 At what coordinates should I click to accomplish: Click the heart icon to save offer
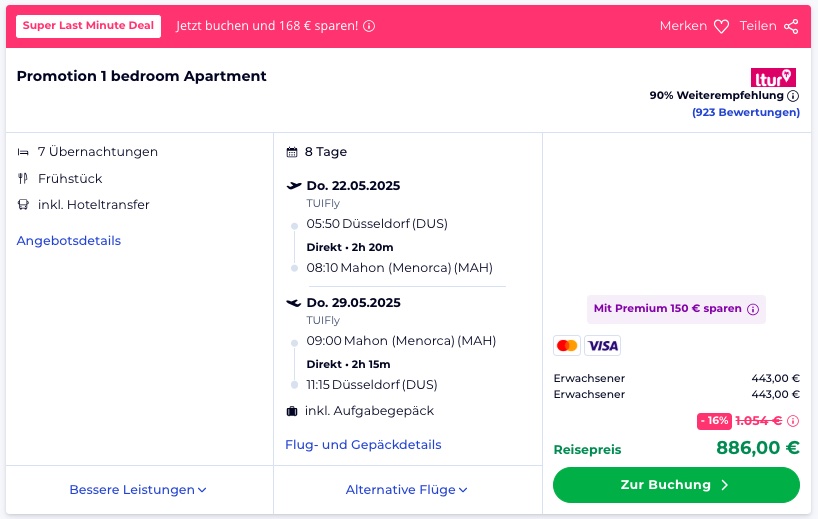pos(721,26)
